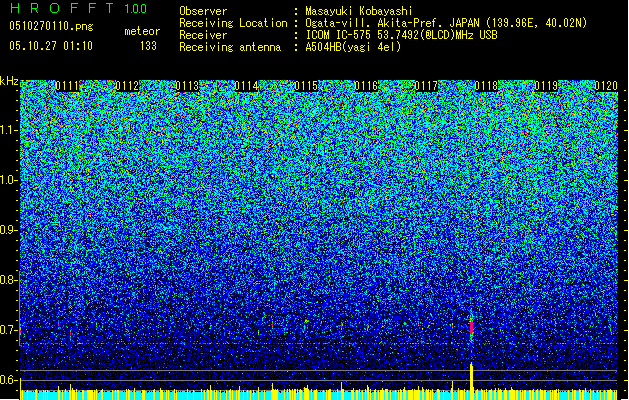This screenshot has height=400, width=629.
Task: Click the date text 05.10.27 01:10
Action: click(x=51, y=46)
